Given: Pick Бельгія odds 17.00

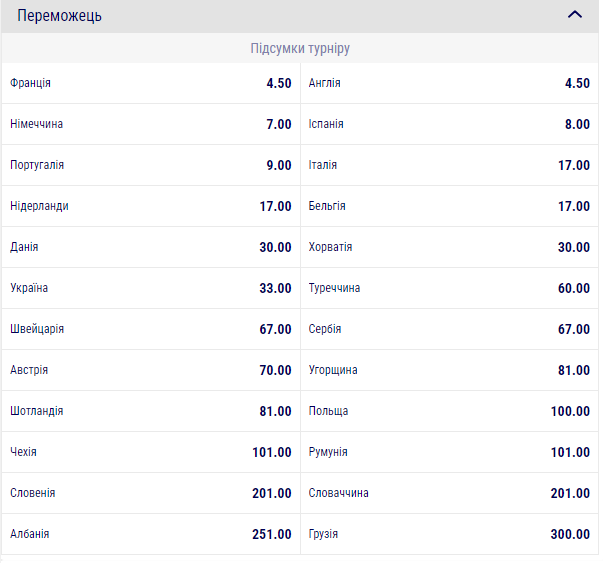Looking at the screenshot, I should click(x=449, y=206).
